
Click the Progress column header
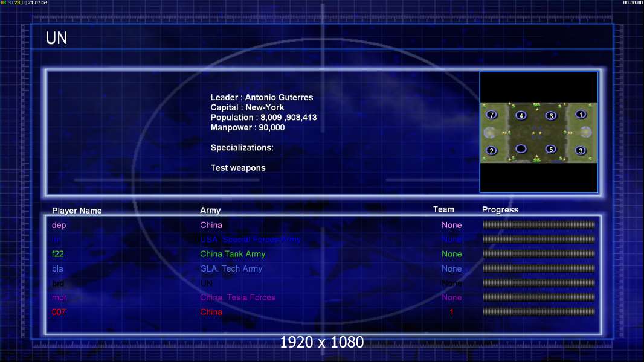(500, 209)
